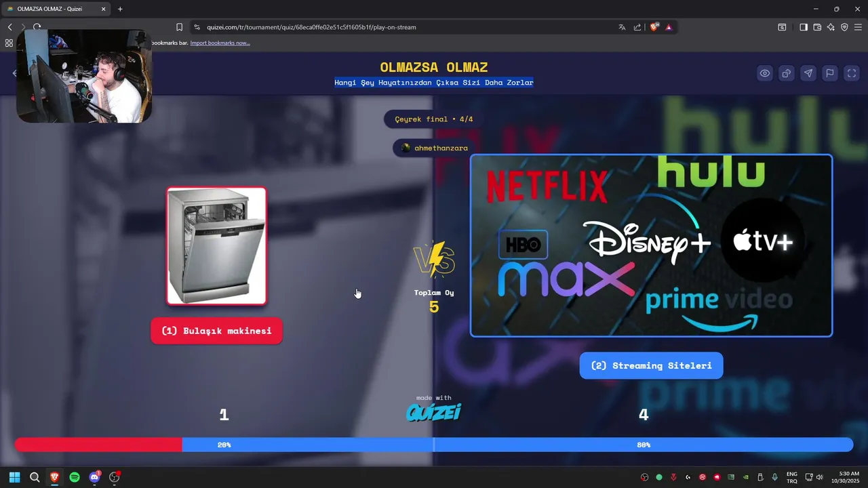Click Brave browser taskbar icon
This screenshot has width=868, height=488.
pos(54,477)
